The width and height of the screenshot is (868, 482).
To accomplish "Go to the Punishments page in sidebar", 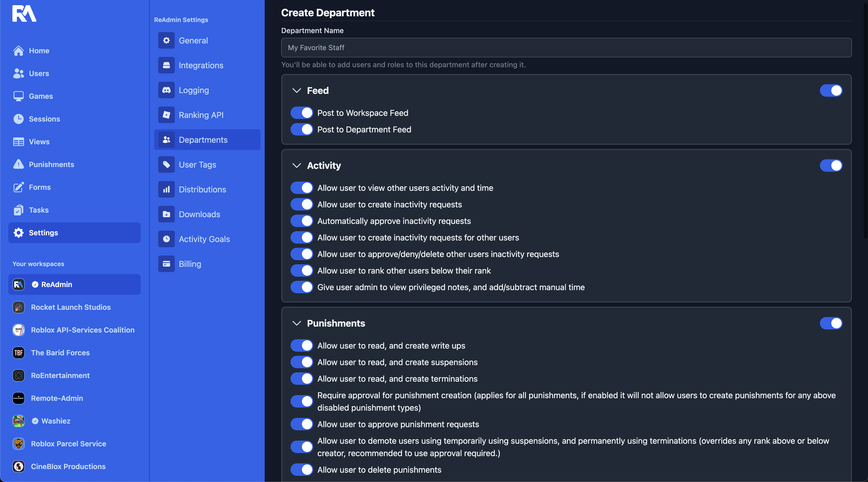I will [51, 164].
